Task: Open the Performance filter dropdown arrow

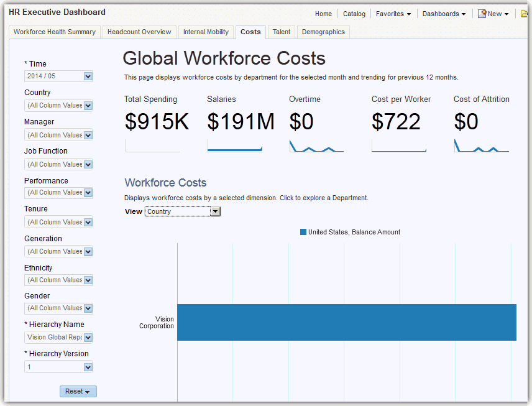Action: click(88, 193)
